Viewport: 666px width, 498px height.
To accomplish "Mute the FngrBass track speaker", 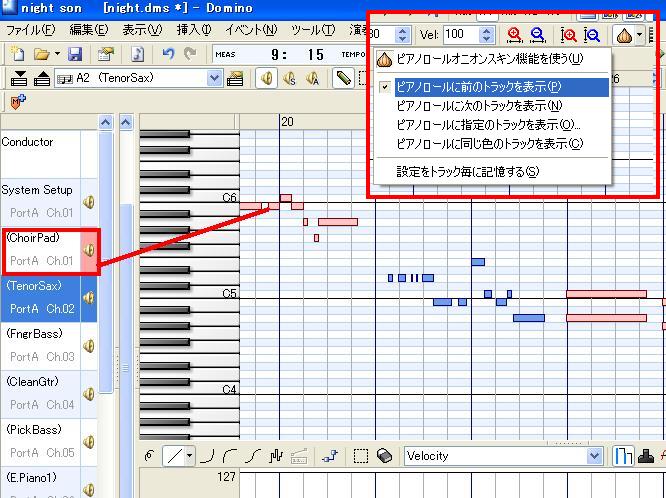I will 89,346.
